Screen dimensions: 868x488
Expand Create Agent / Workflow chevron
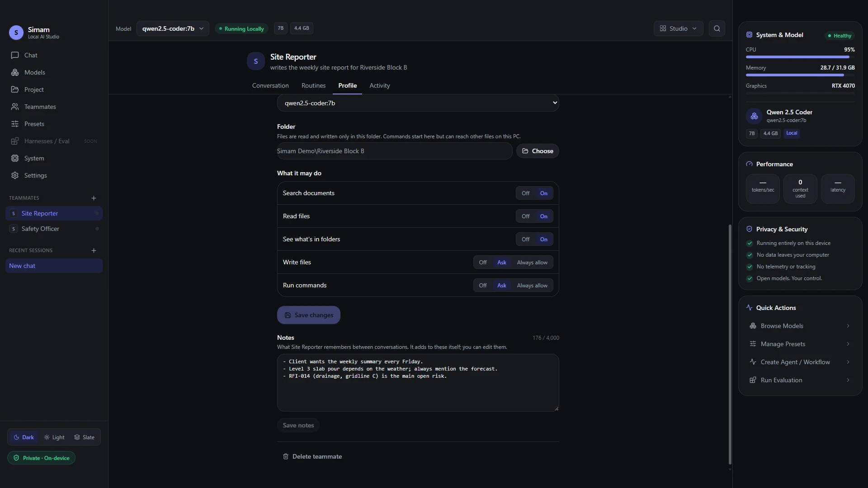pos(848,362)
